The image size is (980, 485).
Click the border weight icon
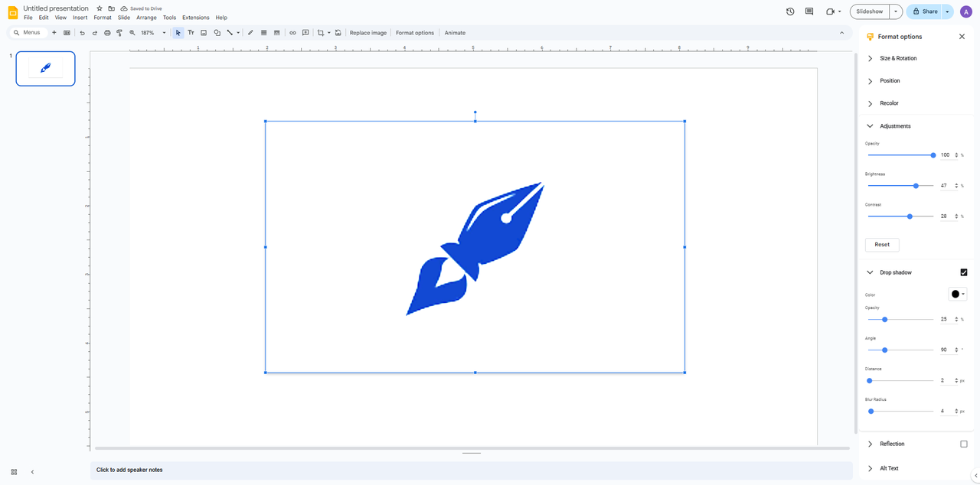(263, 33)
